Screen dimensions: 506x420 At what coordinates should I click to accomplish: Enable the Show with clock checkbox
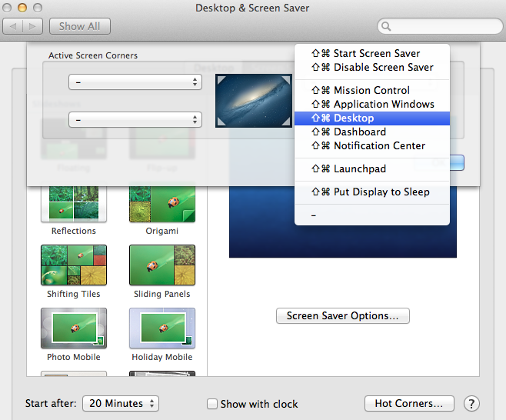coord(212,404)
